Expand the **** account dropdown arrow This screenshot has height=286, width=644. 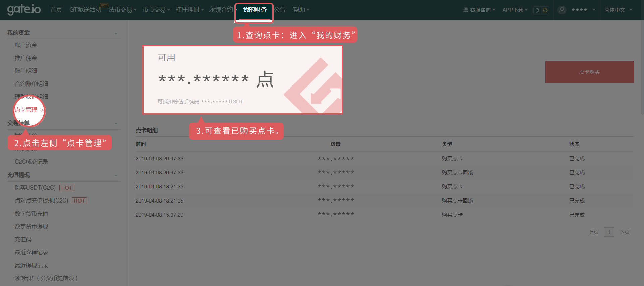594,10
